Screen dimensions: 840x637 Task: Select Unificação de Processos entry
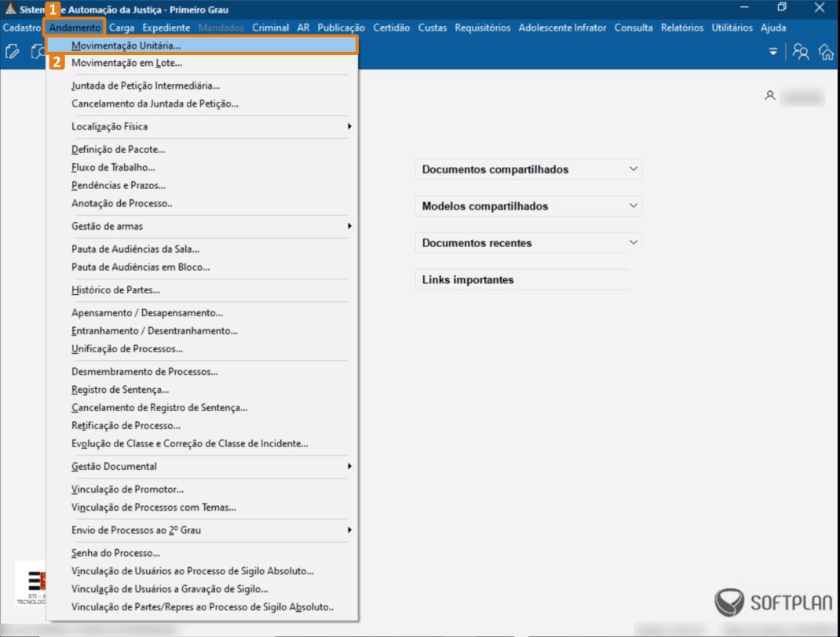pos(202,349)
